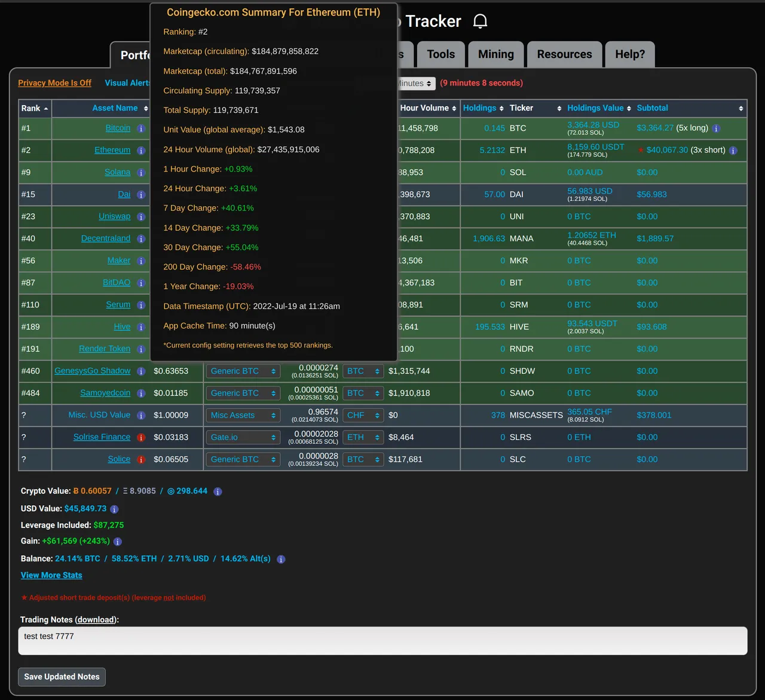Open Generic BTC exchange dropdown for Solice
Viewport: 765px width, 700px height.
coord(243,460)
